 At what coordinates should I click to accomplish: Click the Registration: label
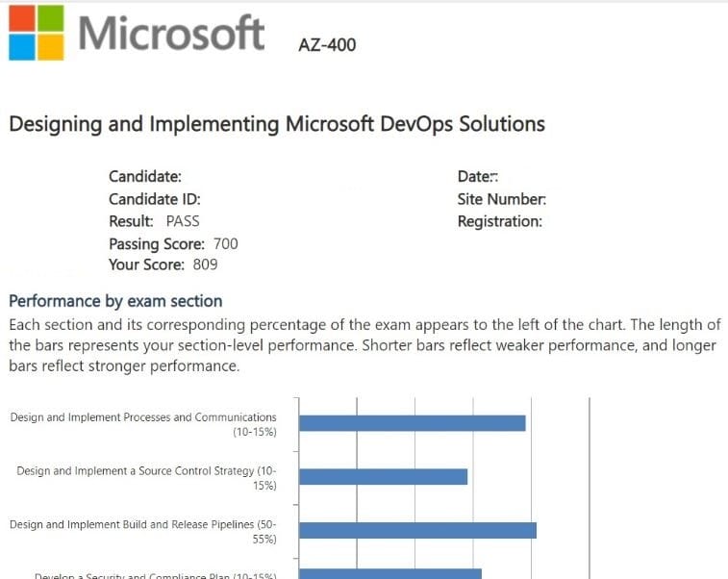500,221
